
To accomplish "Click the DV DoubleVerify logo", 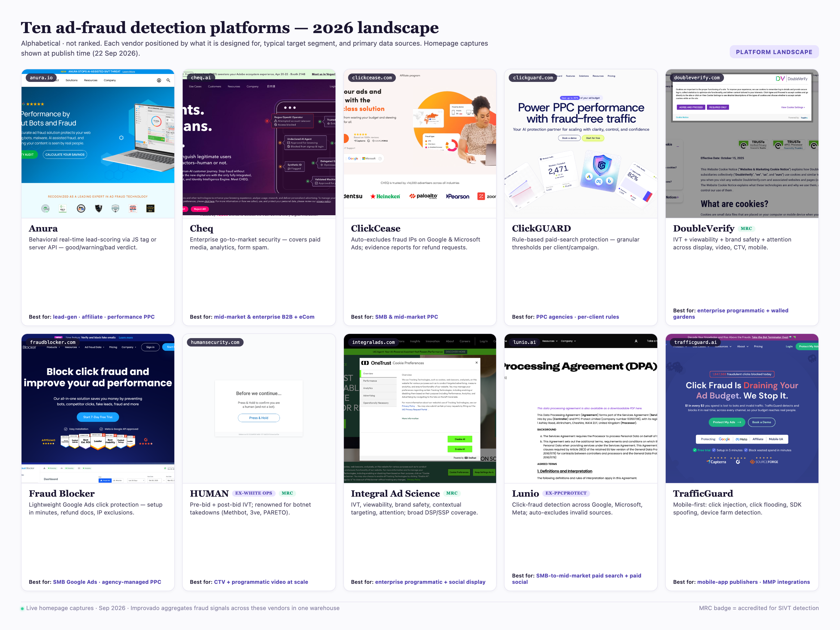I will 791,78.
